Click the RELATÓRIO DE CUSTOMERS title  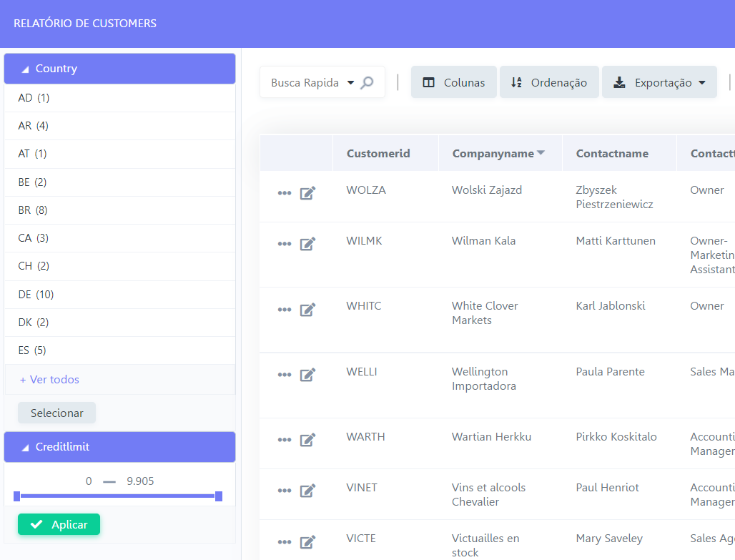click(85, 24)
